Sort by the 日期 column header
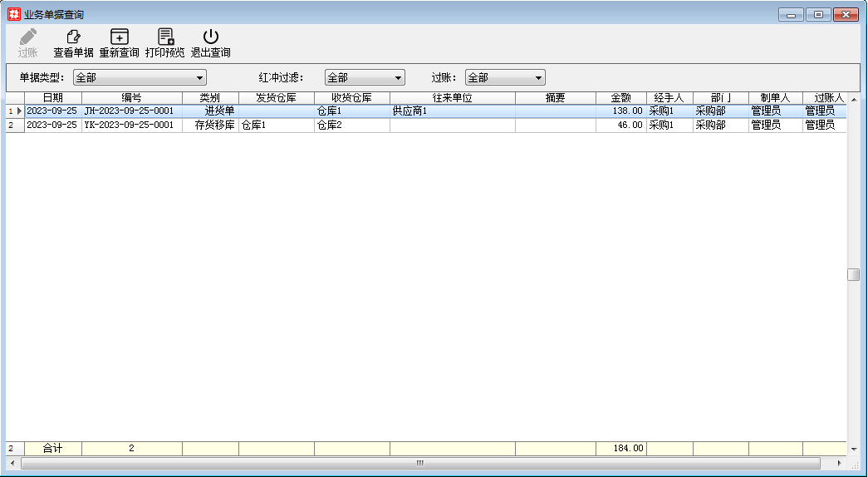 click(x=53, y=98)
